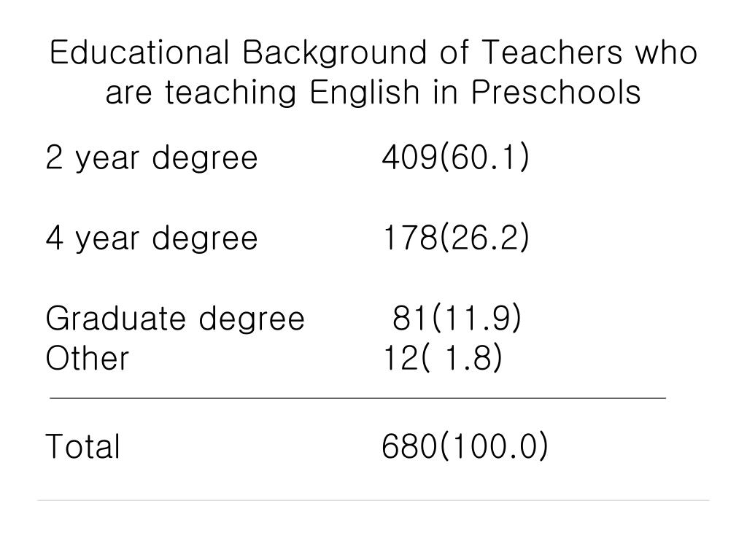Click the word 'Preschools' in the title
Screen dimensions: 747x560
556,92
